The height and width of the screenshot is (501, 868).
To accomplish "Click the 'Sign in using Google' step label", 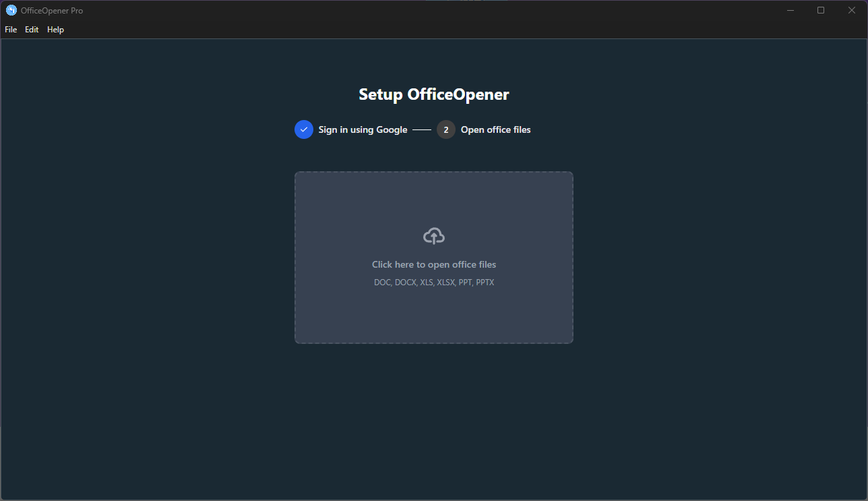I will (x=363, y=129).
